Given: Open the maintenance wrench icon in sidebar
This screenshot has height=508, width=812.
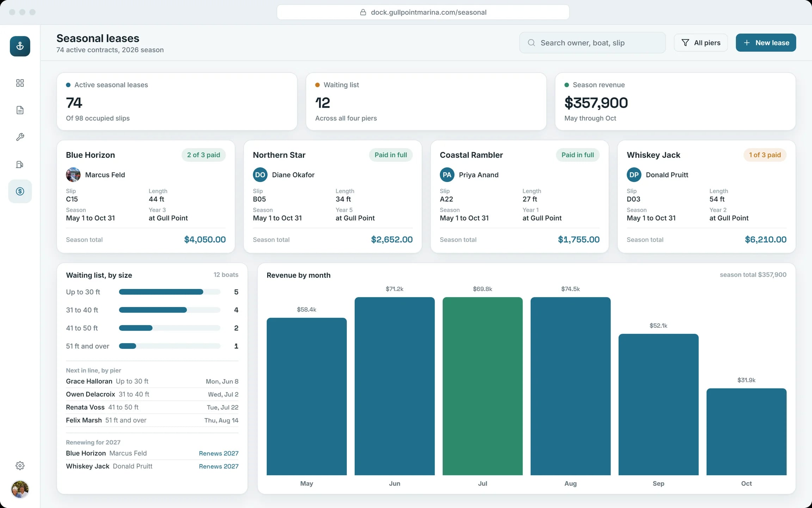Looking at the screenshot, I should pos(20,137).
